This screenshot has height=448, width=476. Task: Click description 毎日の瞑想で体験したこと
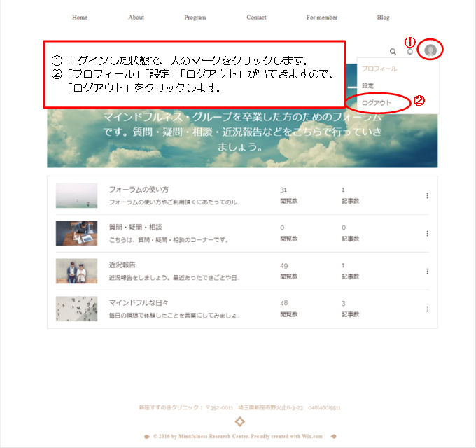174,316
